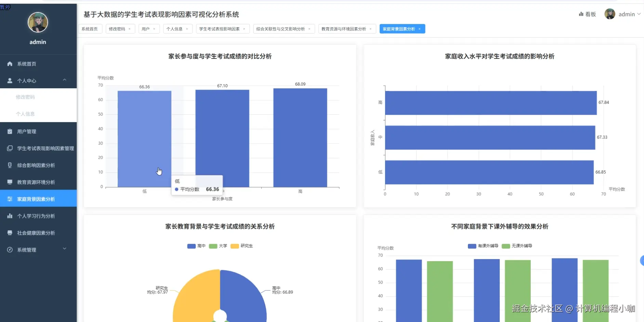Click the 低 income bar valued 66.85
The height and width of the screenshot is (322, 644).
pos(489,172)
